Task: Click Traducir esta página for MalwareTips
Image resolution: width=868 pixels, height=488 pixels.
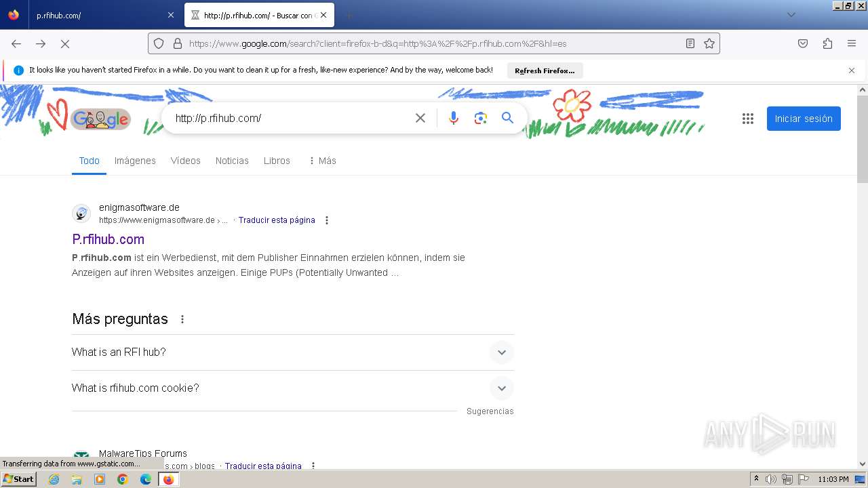Action: [263, 466]
